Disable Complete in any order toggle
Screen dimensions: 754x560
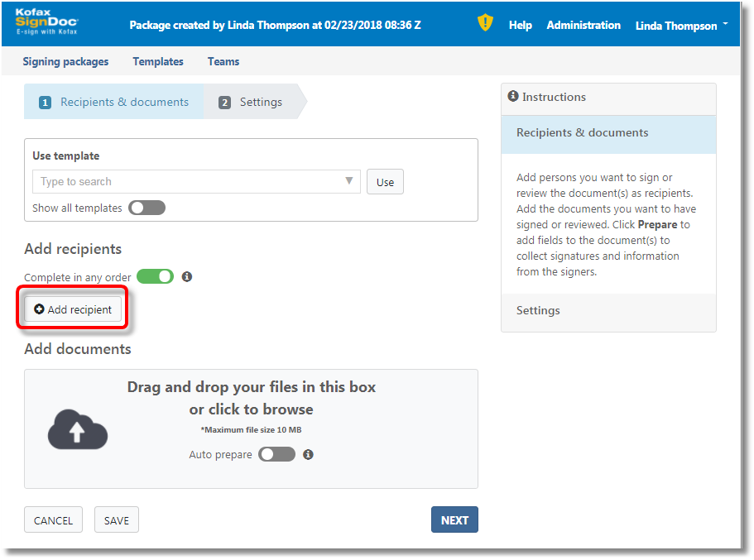click(155, 276)
